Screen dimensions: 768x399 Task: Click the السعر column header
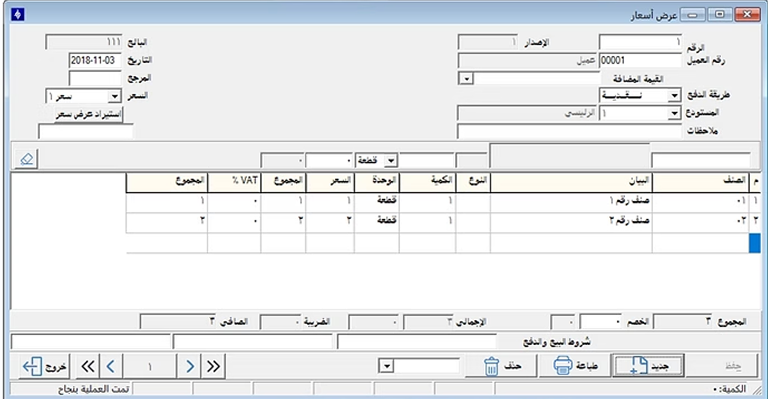pyautogui.click(x=330, y=181)
